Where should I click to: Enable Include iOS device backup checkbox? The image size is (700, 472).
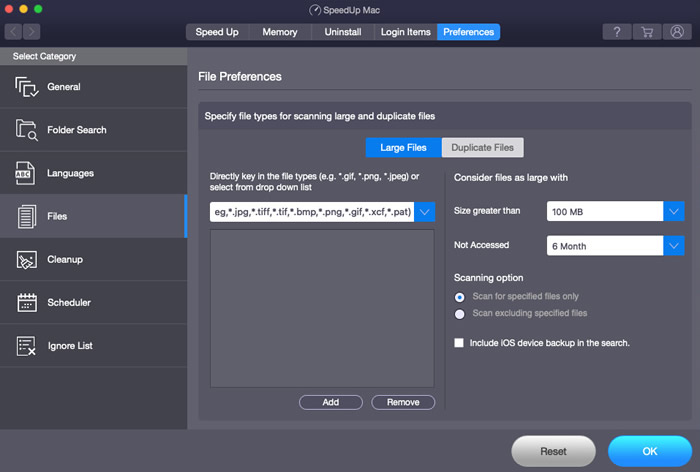click(459, 343)
